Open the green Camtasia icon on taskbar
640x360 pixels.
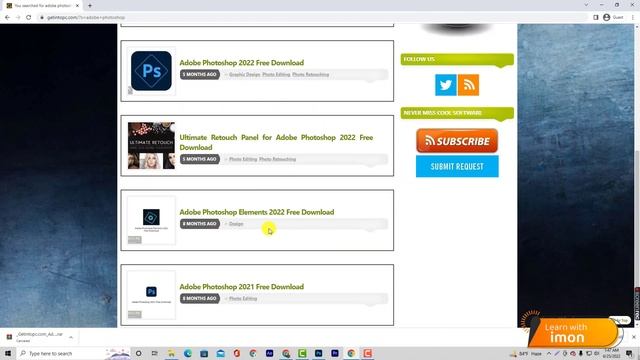[302, 353]
